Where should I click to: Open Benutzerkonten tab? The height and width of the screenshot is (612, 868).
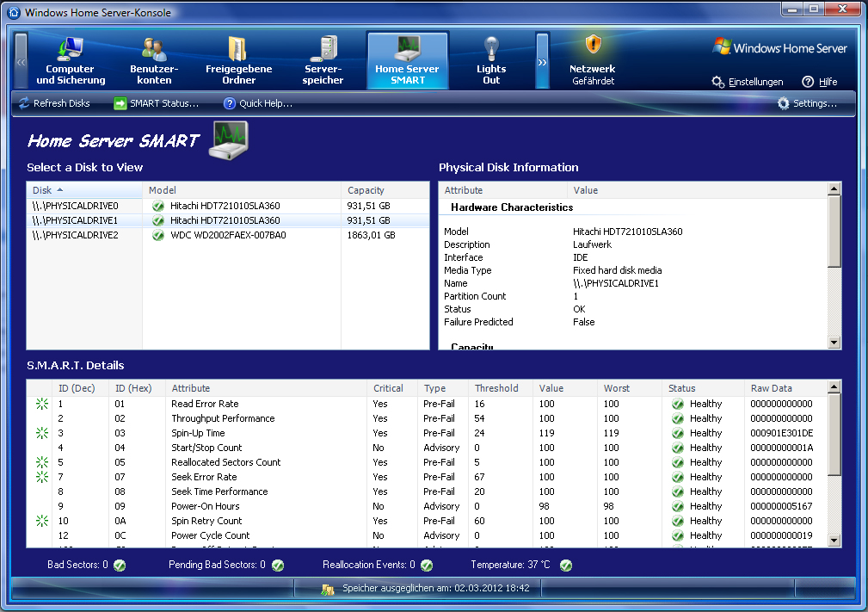pyautogui.click(x=154, y=61)
